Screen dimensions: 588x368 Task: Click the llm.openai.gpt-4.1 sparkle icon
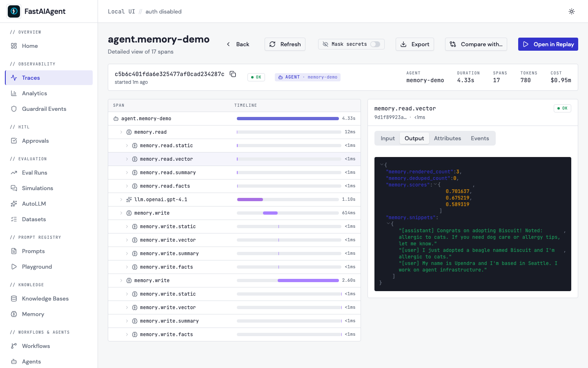(x=129, y=200)
